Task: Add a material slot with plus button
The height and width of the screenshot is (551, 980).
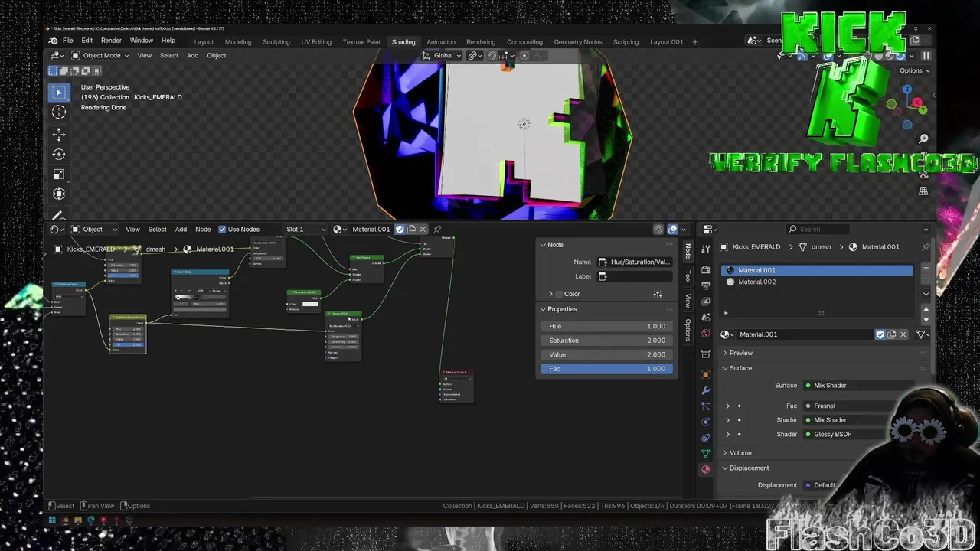Action: click(926, 269)
